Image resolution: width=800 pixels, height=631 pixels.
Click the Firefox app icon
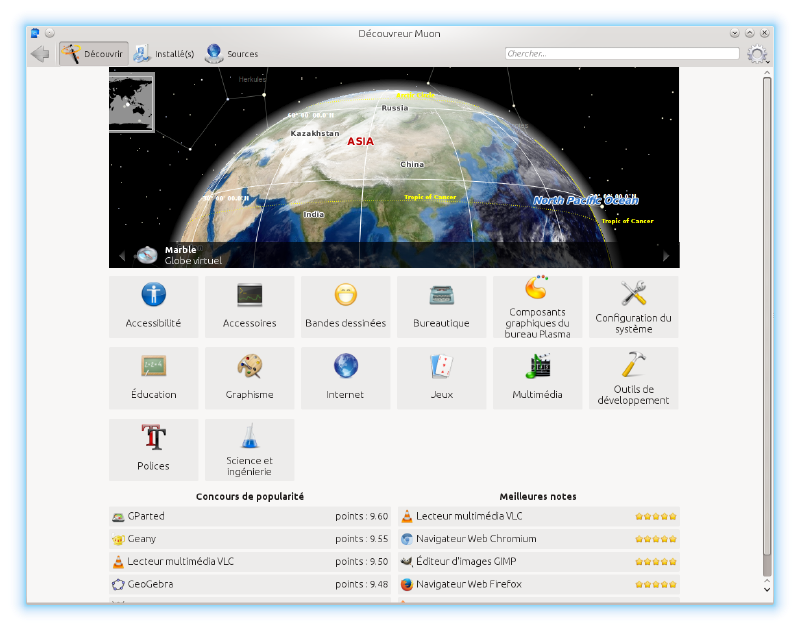click(407, 585)
